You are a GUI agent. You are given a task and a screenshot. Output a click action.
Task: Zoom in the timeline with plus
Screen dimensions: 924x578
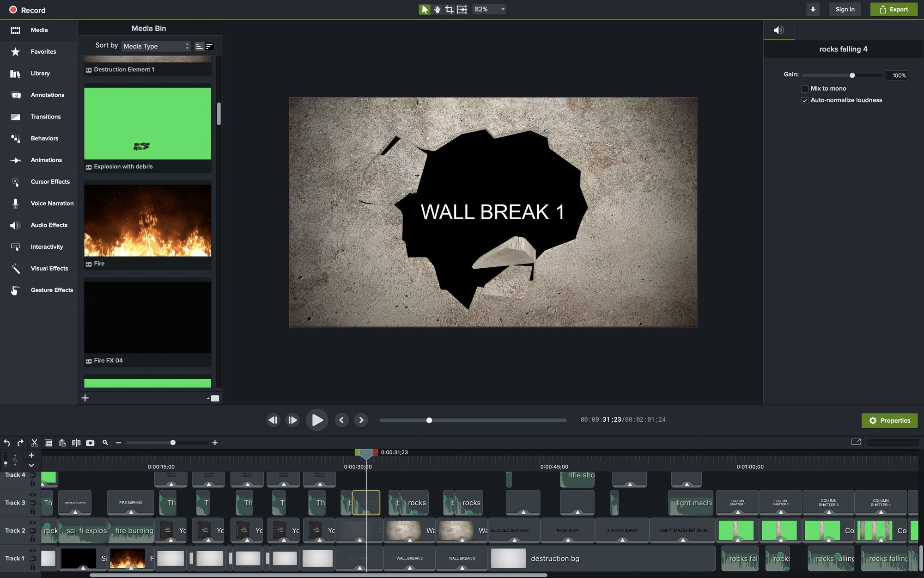coord(215,443)
